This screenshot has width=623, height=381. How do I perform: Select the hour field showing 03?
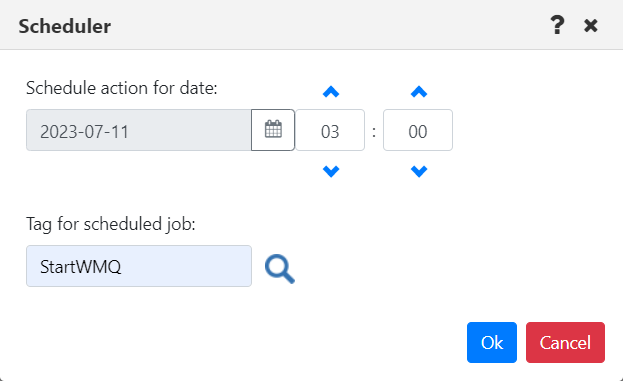pyautogui.click(x=330, y=130)
